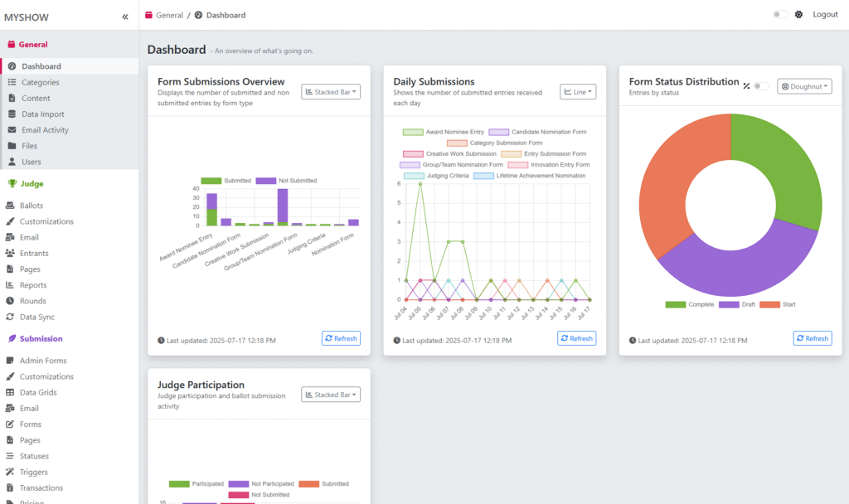
Task: Click the Logout link
Action: tap(825, 15)
